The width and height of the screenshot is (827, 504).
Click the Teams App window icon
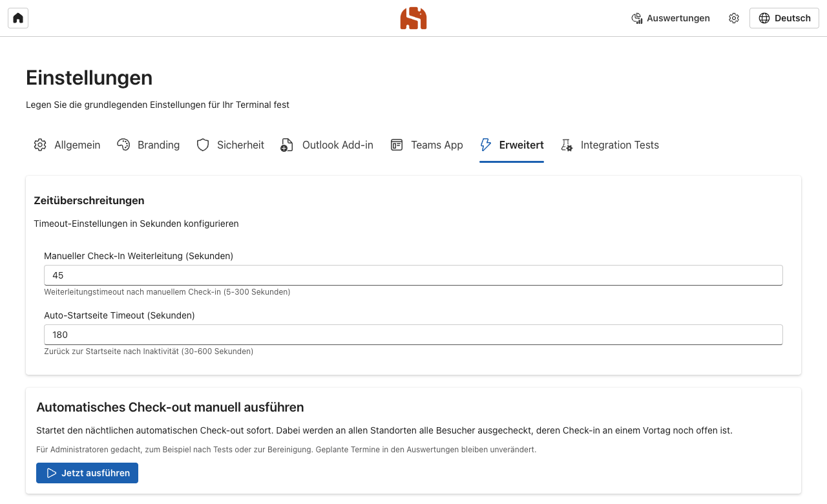tap(397, 145)
